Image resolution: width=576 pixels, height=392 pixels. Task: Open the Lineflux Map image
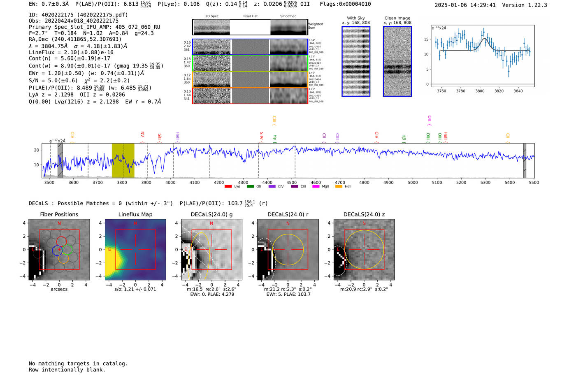pos(135,250)
